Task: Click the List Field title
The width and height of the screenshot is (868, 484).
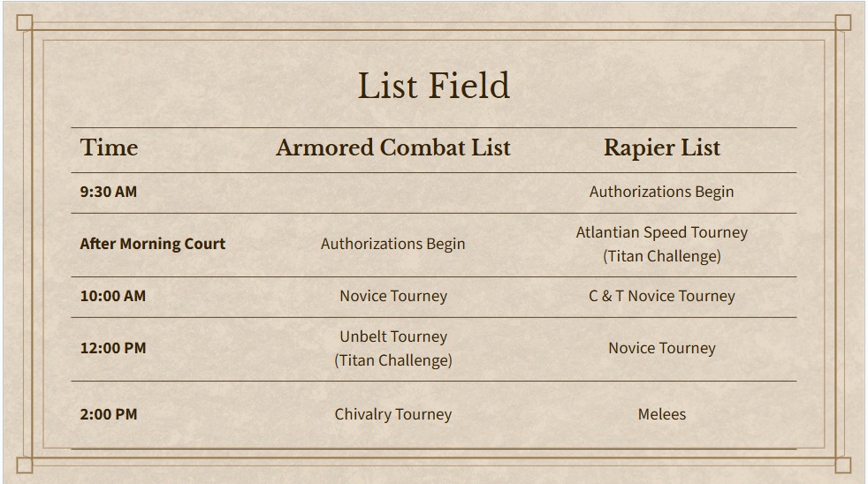Action: coord(433,86)
